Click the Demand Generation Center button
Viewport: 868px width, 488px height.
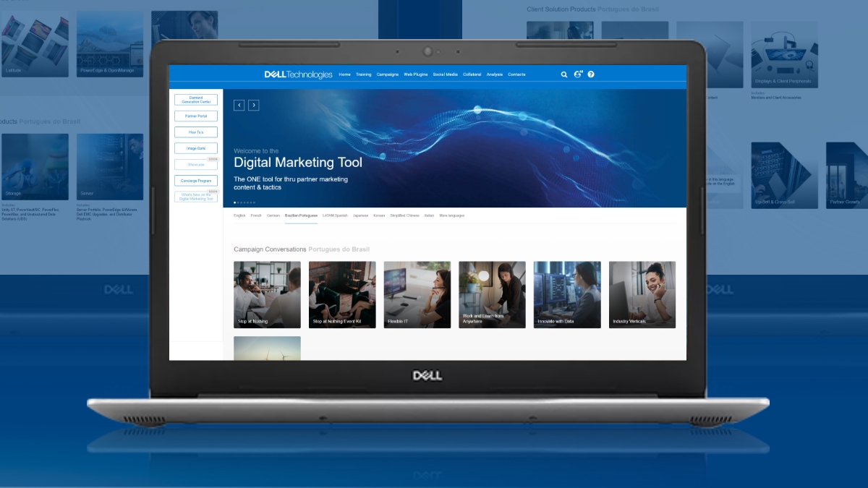196,100
